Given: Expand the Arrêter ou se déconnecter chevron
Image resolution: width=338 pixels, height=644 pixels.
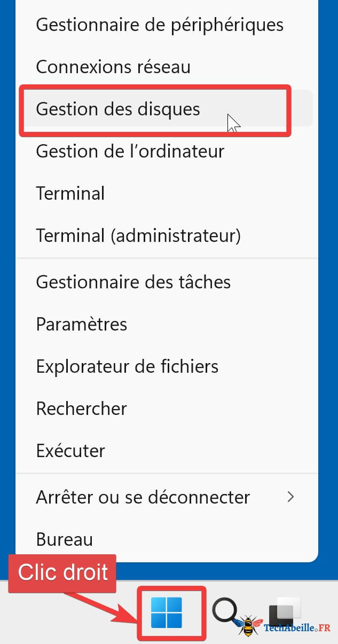Looking at the screenshot, I should point(290,497).
